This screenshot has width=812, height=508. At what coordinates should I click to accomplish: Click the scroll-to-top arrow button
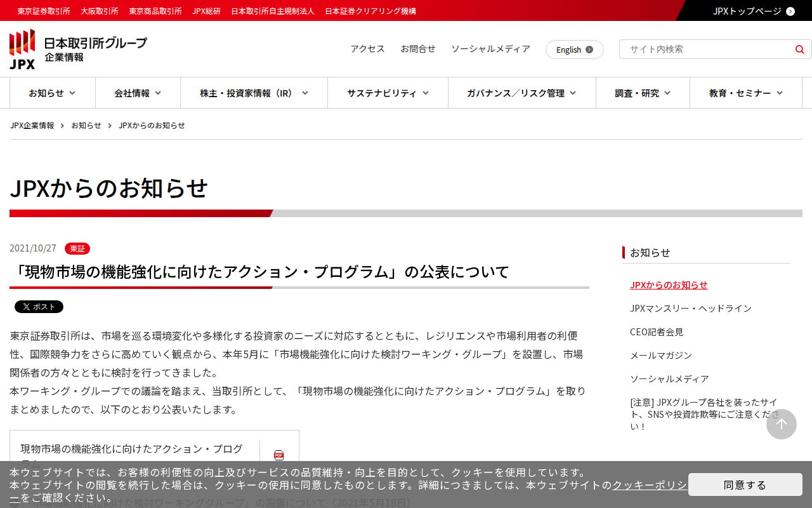pos(782,424)
